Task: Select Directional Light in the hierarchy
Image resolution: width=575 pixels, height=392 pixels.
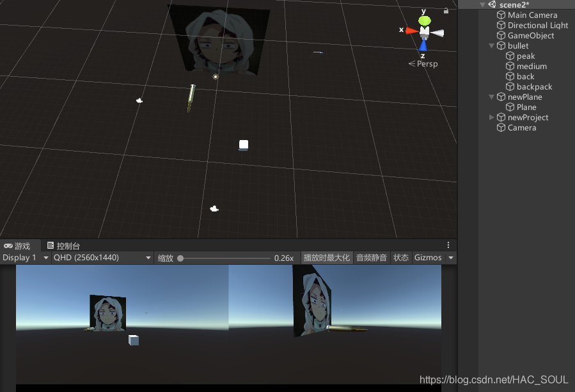Action: [x=538, y=26]
